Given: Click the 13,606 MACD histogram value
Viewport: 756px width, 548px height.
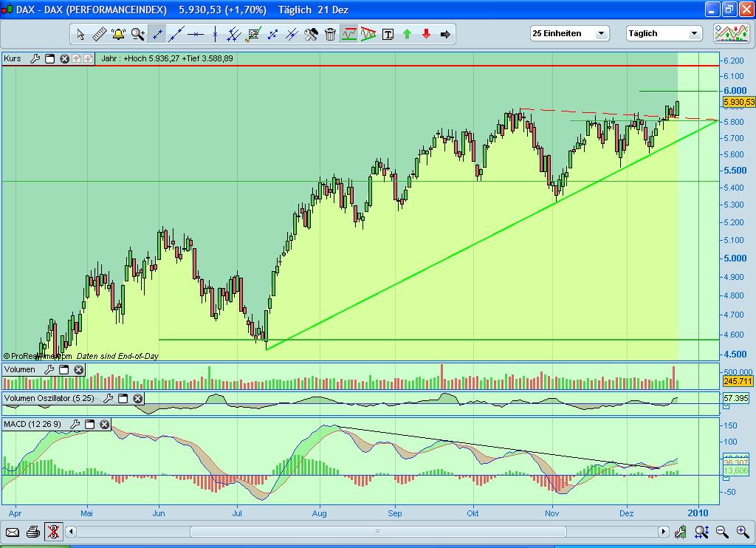Looking at the screenshot, I should tap(736, 470).
